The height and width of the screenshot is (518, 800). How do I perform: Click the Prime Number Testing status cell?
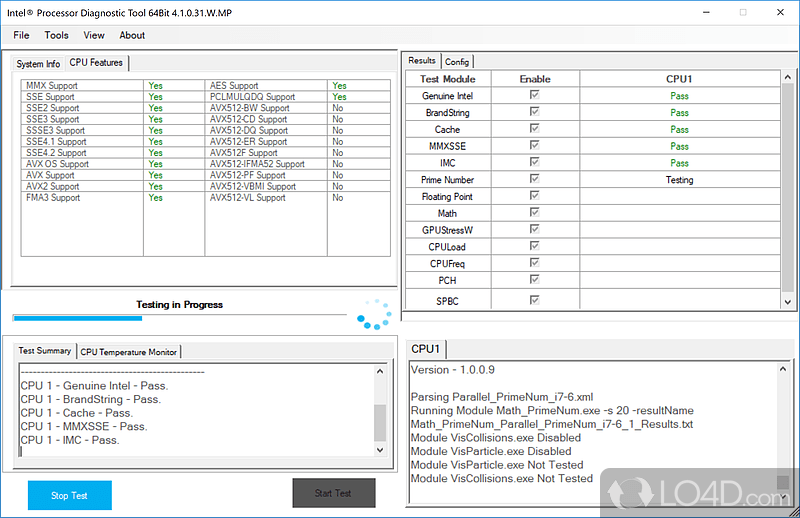(x=679, y=180)
